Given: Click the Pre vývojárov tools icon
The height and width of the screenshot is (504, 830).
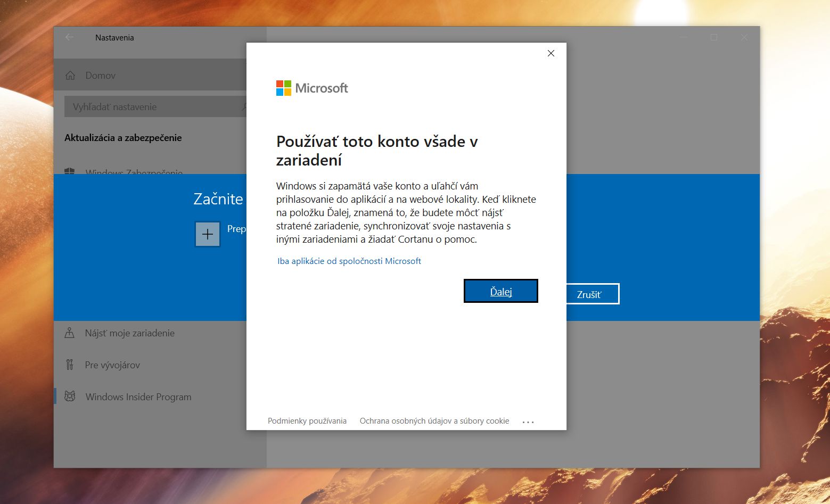Looking at the screenshot, I should click(70, 365).
